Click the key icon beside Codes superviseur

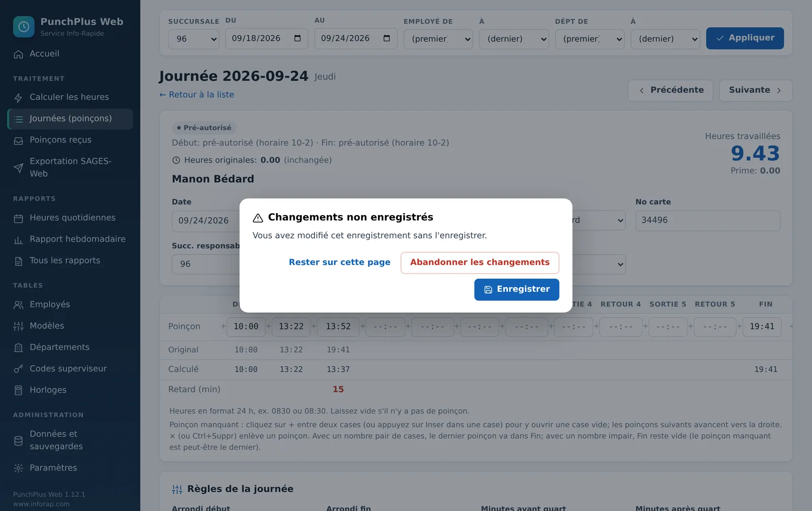(18, 369)
